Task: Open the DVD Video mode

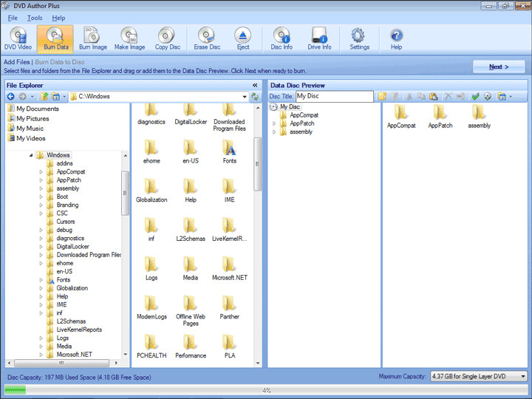Action: [18, 39]
